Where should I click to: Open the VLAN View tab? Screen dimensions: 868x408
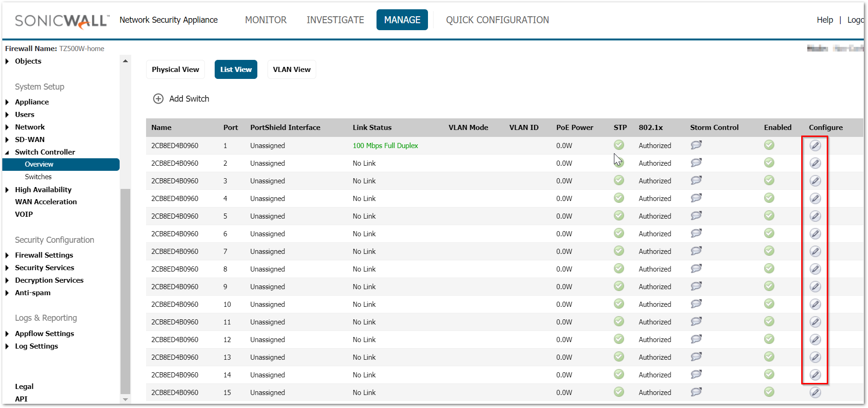pos(292,70)
